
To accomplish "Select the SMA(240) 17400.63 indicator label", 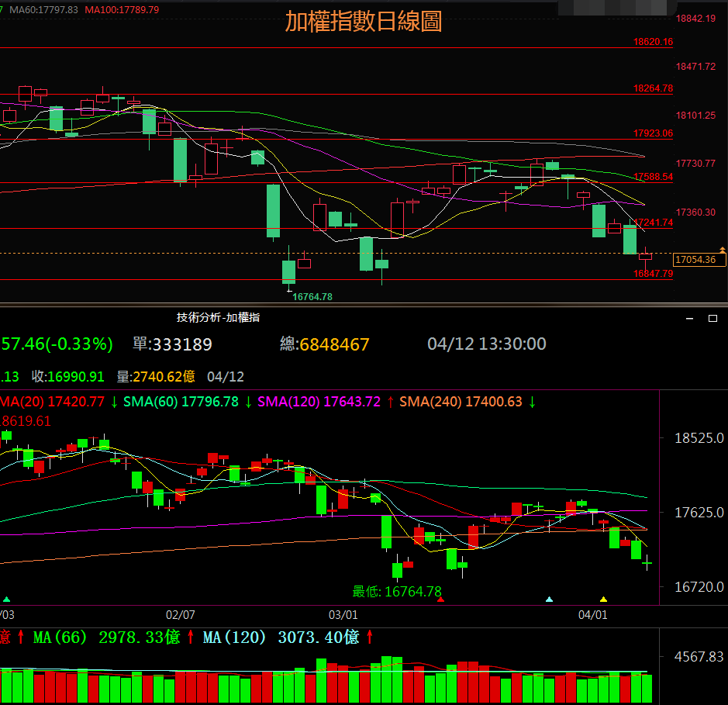I will coord(461,402).
